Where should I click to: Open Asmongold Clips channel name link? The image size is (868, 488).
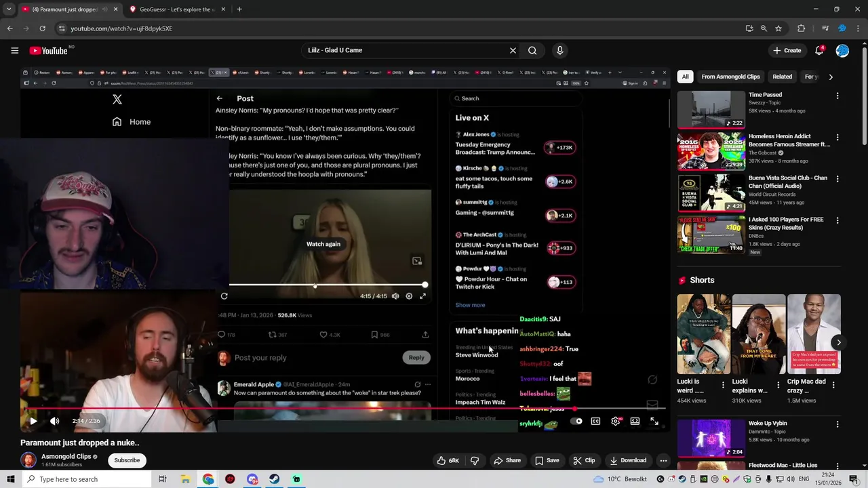click(x=66, y=456)
